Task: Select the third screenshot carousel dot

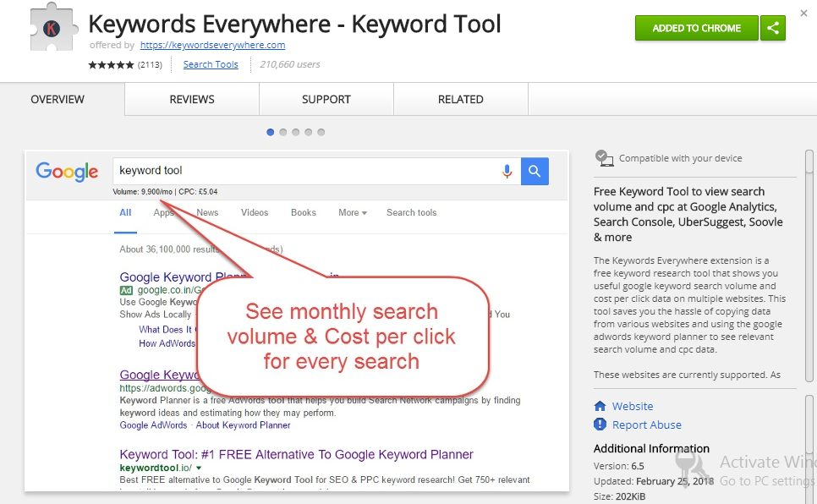Action: [295, 132]
